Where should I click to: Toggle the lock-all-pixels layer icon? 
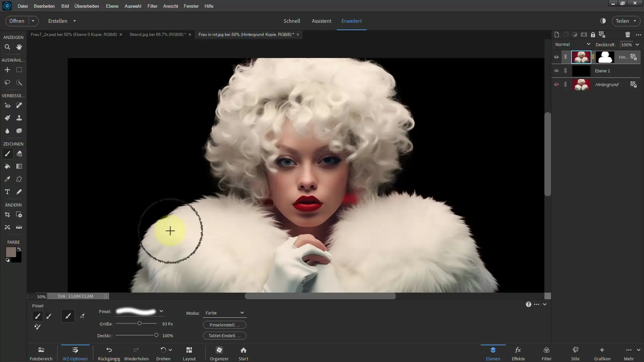593,35
